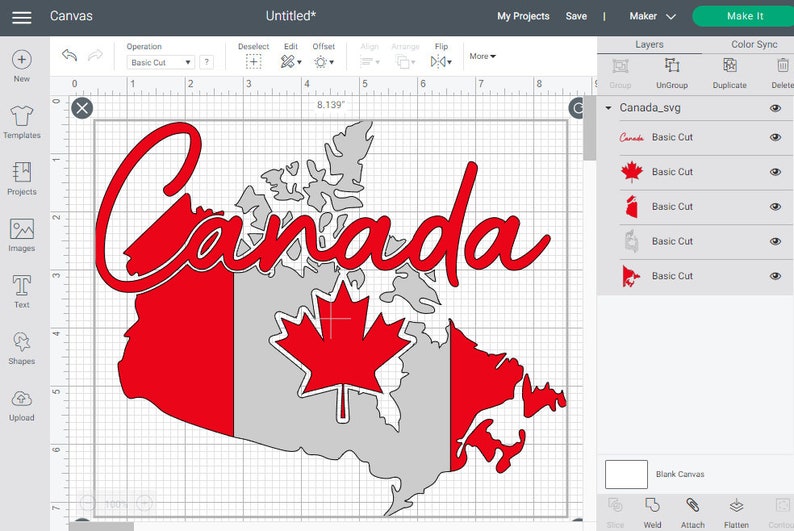Delete the selected layer
This screenshot has height=531, width=794.
(782, 73)
